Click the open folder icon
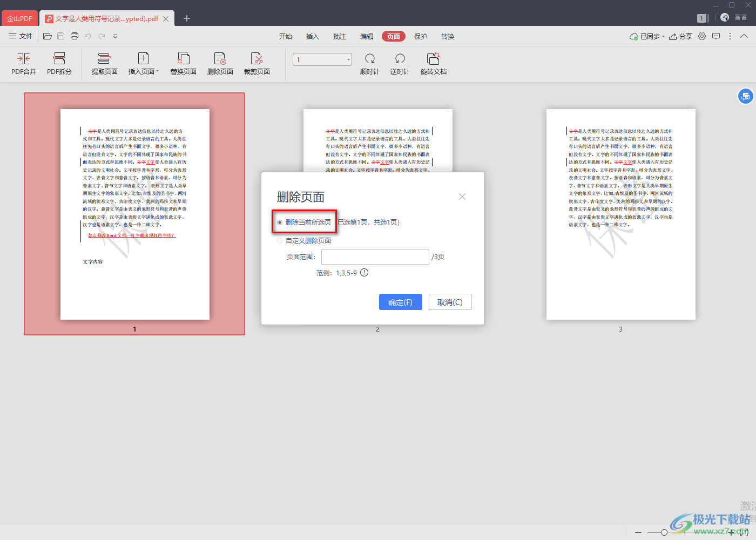756x540 pixels. pyautogui.click(x=48, y=36)
